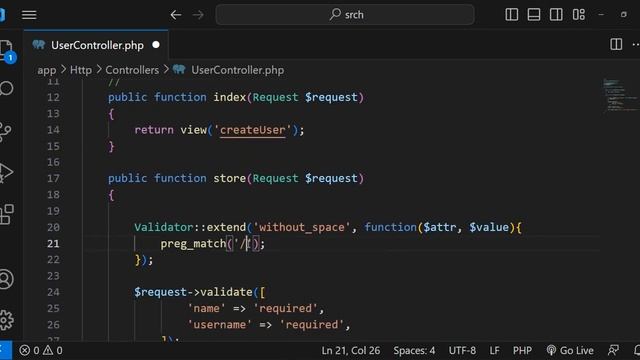Click $request->validate on line 24
This screenshot has width=640, height=360.
pyautogui.click(x=193, y=292)
